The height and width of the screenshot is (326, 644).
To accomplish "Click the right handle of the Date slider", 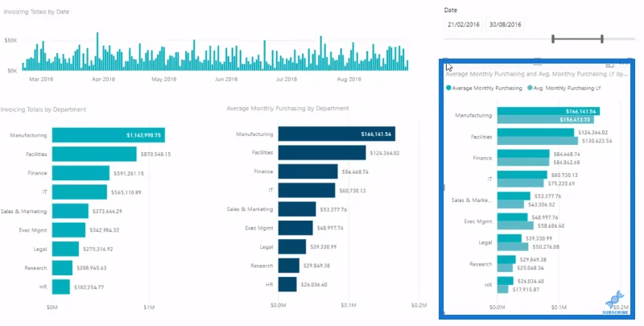I will coord(602,39).
